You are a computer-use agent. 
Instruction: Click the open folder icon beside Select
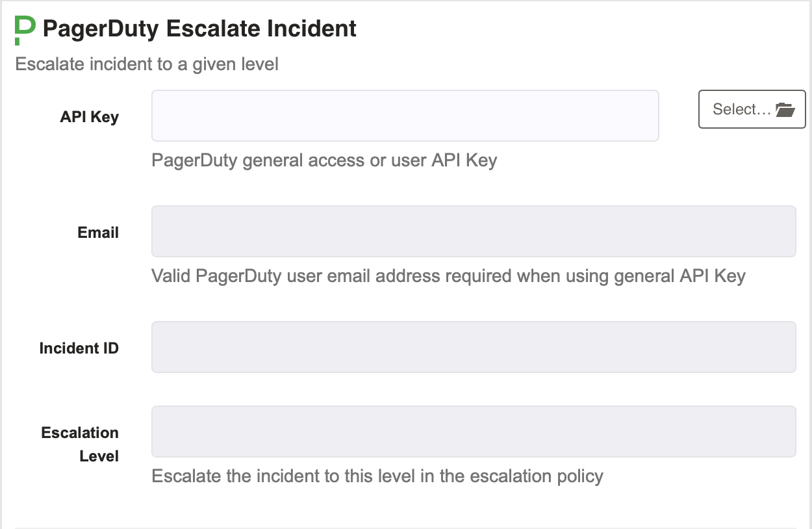pyautogui.click(x=785, y=109)
